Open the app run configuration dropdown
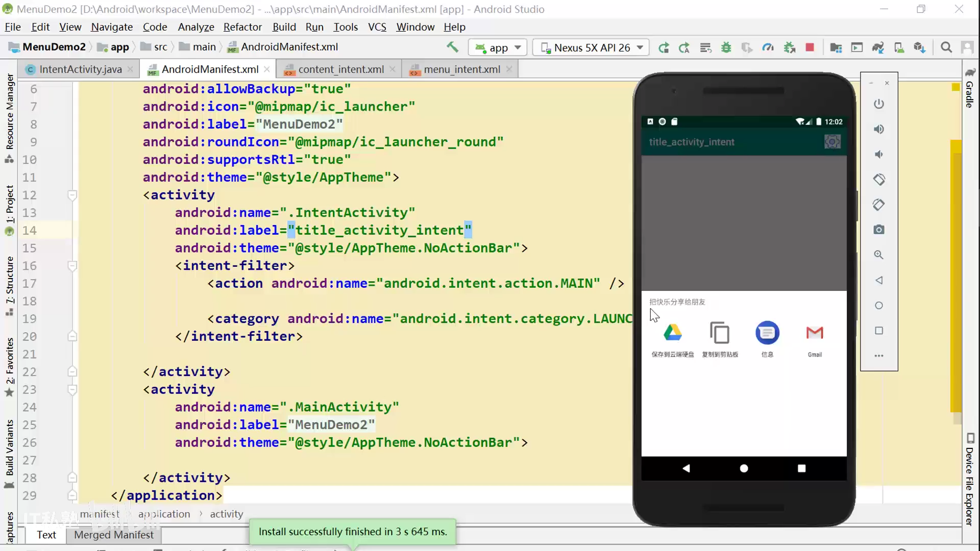 point(498,47)
